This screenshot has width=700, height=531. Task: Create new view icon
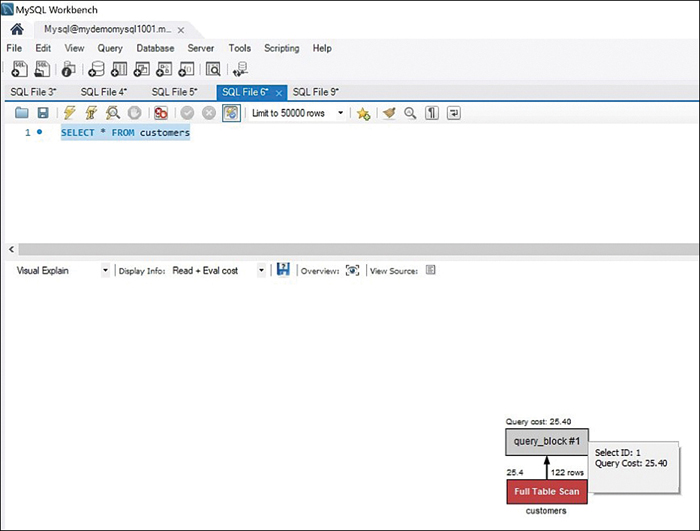pos(142,69)
